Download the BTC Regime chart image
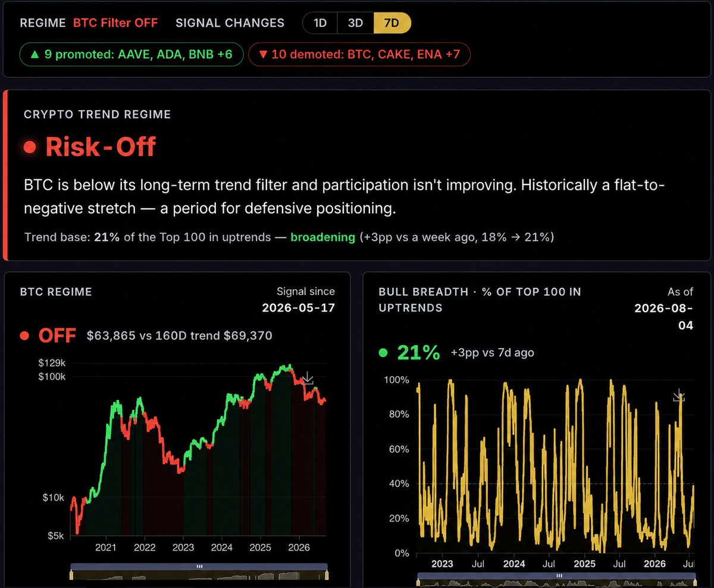 point(308,378)
